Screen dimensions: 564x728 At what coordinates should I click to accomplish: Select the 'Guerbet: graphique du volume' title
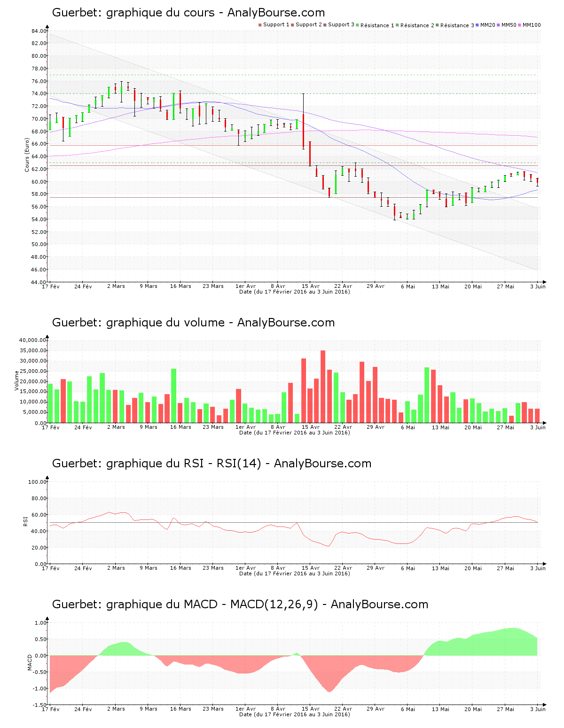139,323
